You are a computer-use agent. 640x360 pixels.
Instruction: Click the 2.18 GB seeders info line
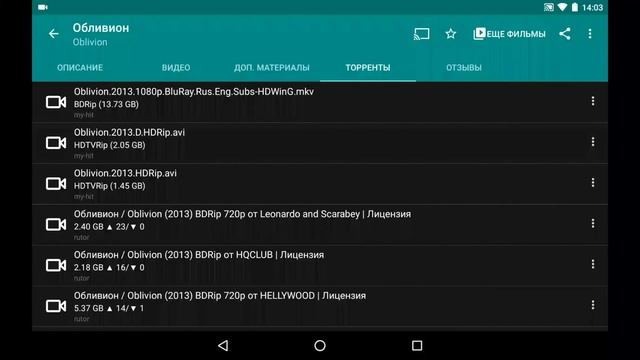[x=109, y=268]
